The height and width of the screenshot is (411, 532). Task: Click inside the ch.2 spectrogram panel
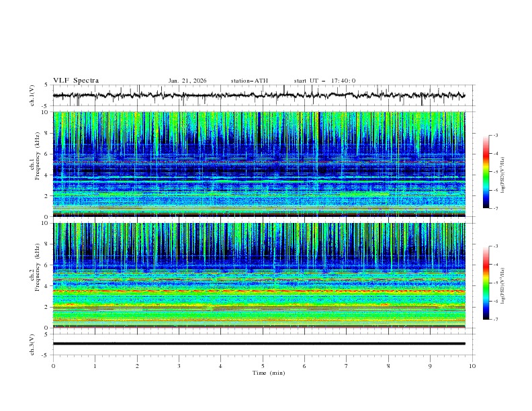[x=259, y=275]
